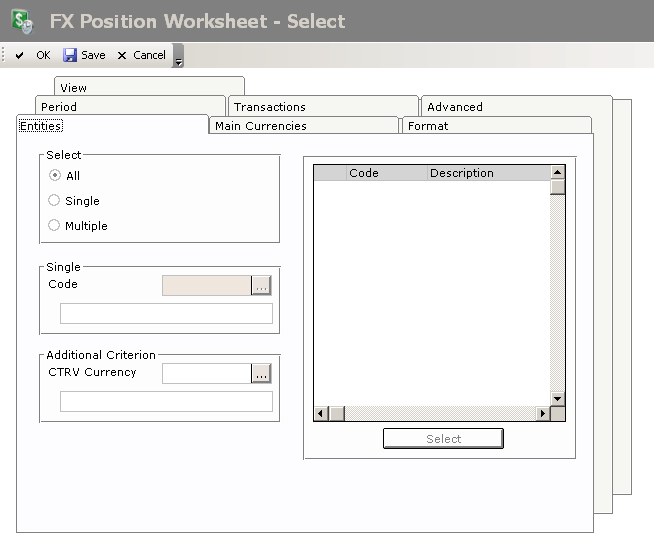Viewport: 654px width, 553px height.
Task: Click the FX Position Worksheet app icon
Action: point(22,20)
